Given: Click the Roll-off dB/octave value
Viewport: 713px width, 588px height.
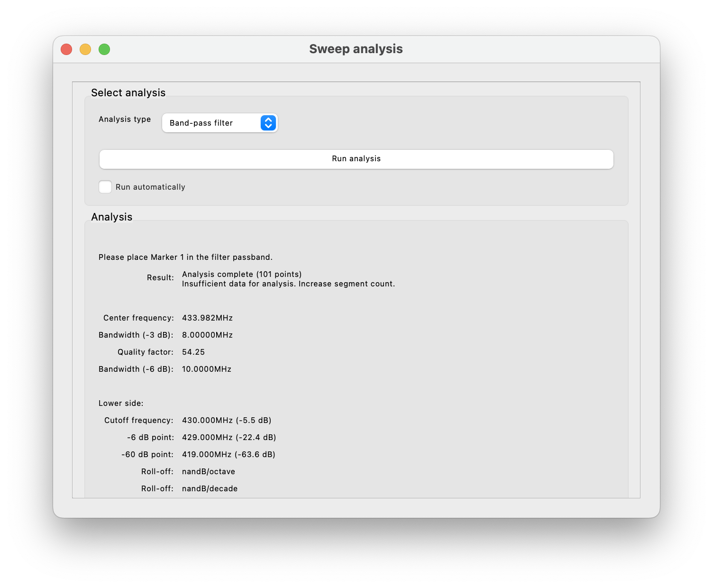Looking at the screenshot, I should (209, 471).
